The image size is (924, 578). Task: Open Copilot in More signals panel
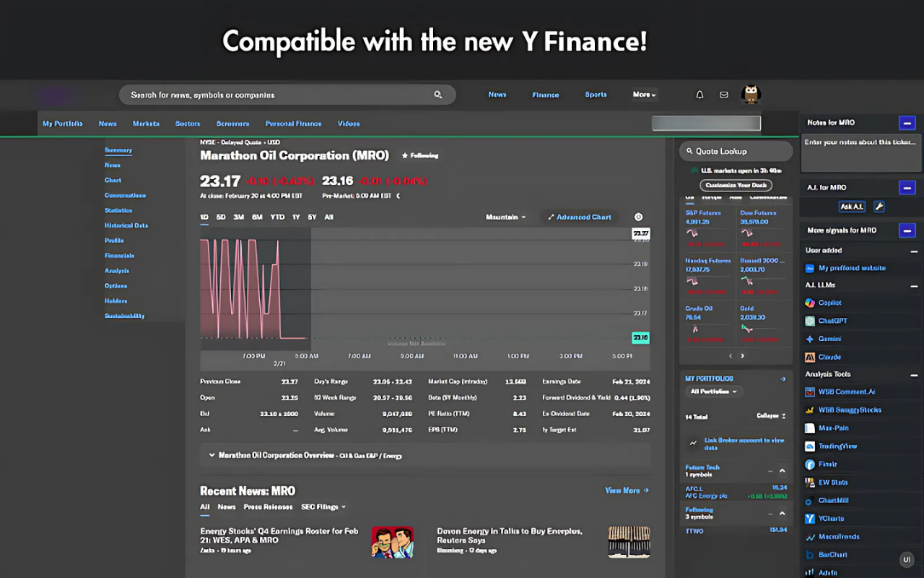831,302
